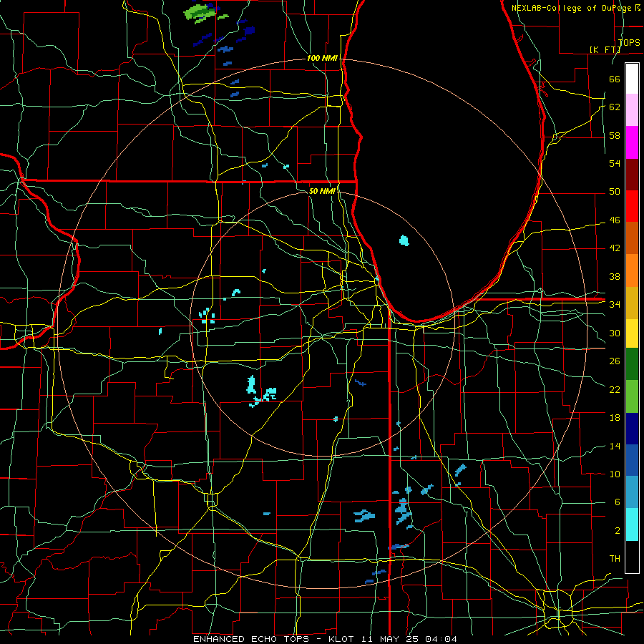
Task: Click the "34" legend value
Action: pos(615,305)
